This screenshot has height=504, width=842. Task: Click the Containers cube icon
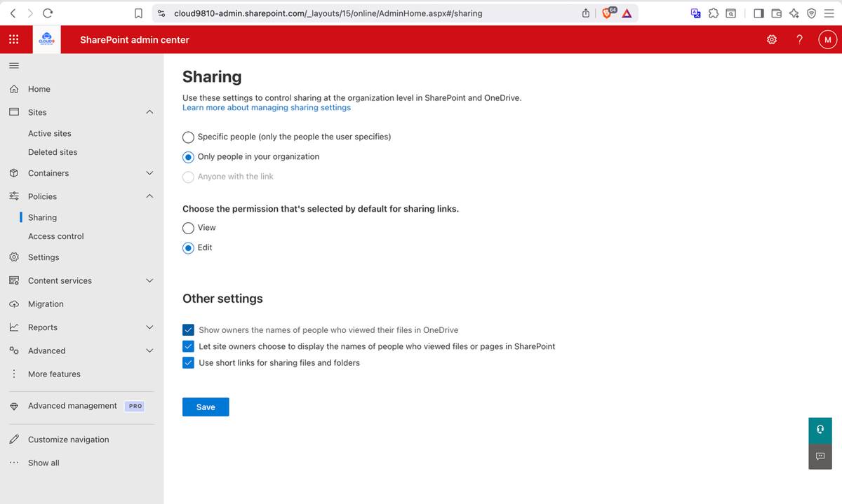point(13,173)
